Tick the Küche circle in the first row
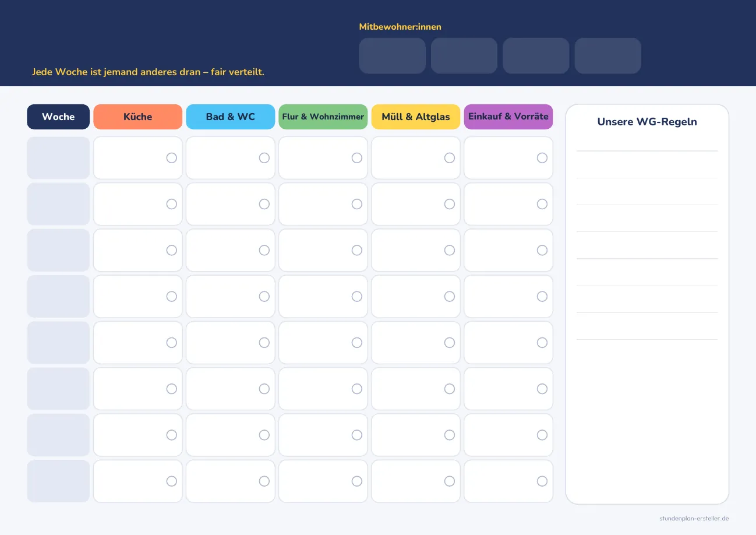 coord(171,158)
